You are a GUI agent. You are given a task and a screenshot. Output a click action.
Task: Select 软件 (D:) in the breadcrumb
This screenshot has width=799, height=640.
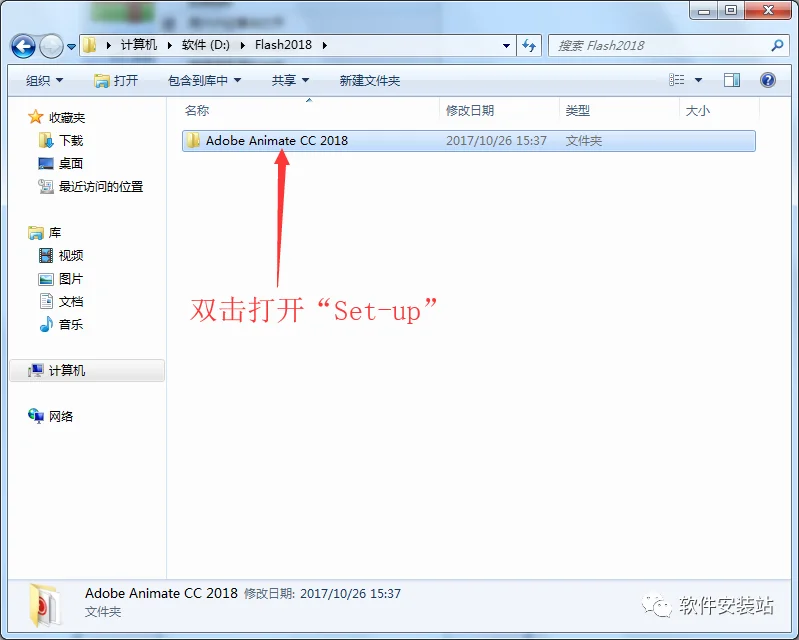[x=206, y=45]
